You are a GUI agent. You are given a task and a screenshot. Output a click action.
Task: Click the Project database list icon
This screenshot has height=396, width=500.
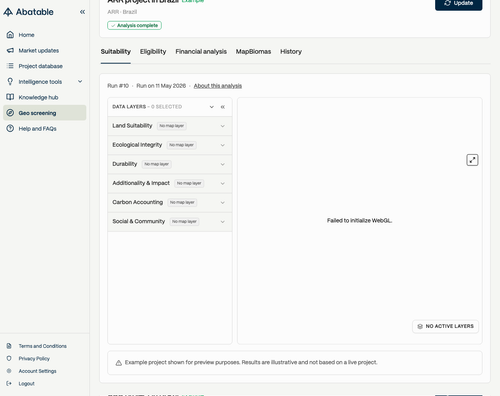click(10, 66)
